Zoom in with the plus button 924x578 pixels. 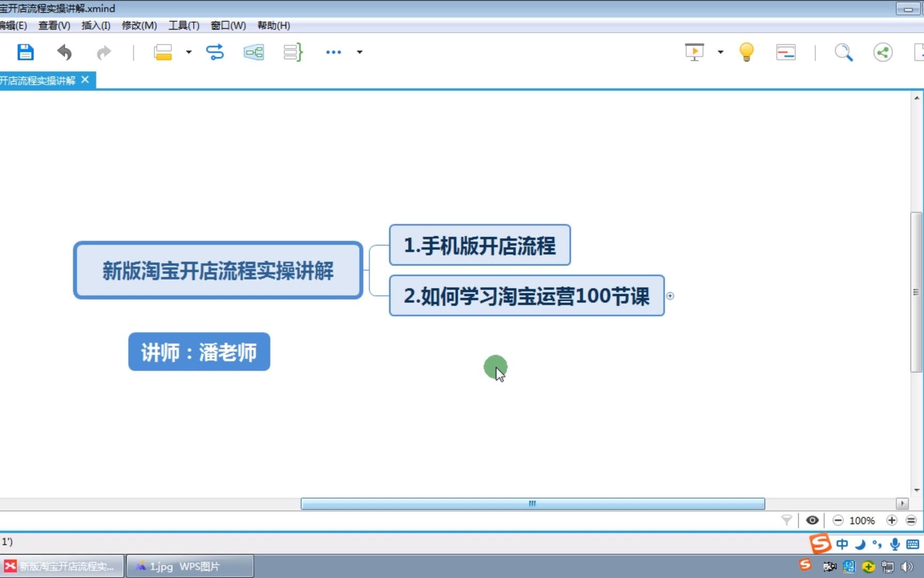[891, 520]
